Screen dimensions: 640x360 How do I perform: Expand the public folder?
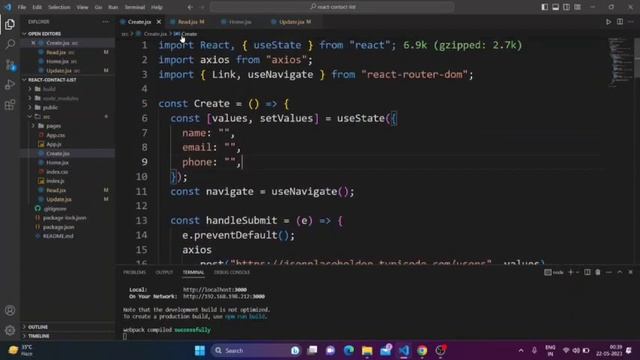click(x=50, y=107)
